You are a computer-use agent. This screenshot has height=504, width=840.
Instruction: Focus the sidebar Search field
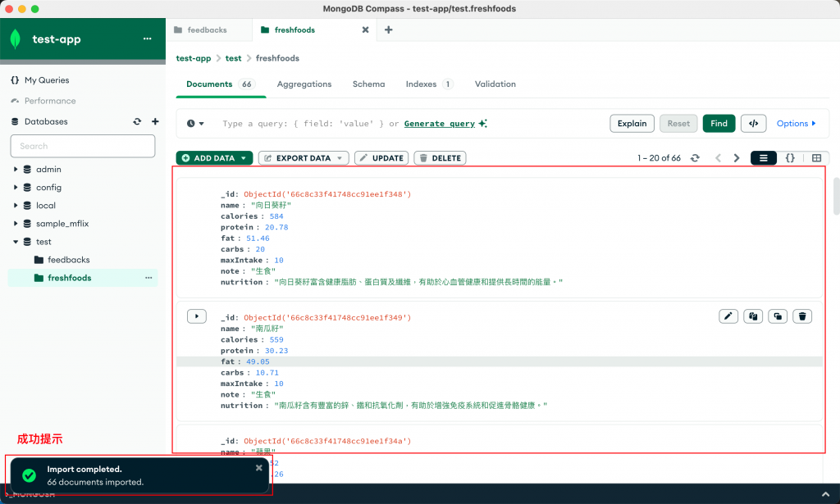click(x=83, y=146)
